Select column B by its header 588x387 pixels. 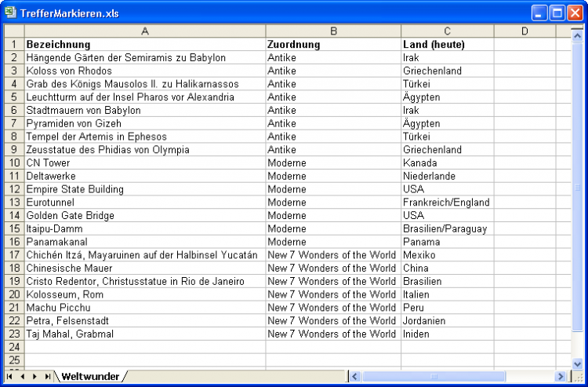tap(333, 31)
